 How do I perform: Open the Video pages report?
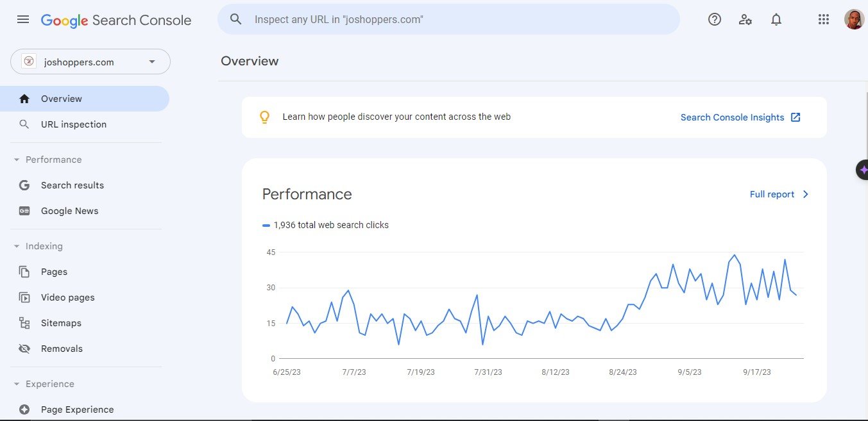pyautogui.click(x=85, y=297)
